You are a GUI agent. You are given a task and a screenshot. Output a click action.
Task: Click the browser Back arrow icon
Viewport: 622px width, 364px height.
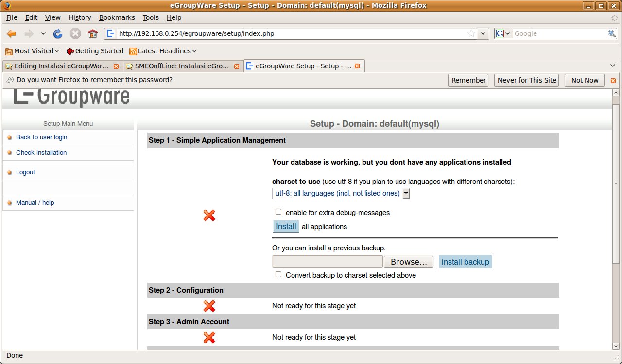click(12, 33)
